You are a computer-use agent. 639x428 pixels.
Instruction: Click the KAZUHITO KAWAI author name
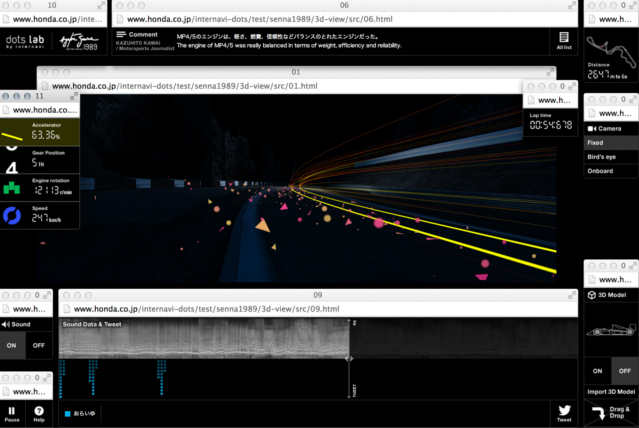[138, 42]
